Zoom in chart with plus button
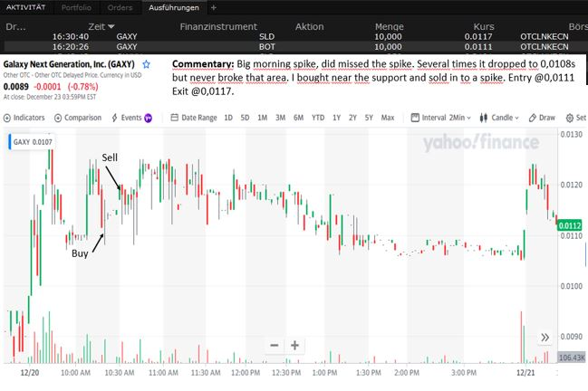This screenshot has height=391, width=588. coord(294,346)
